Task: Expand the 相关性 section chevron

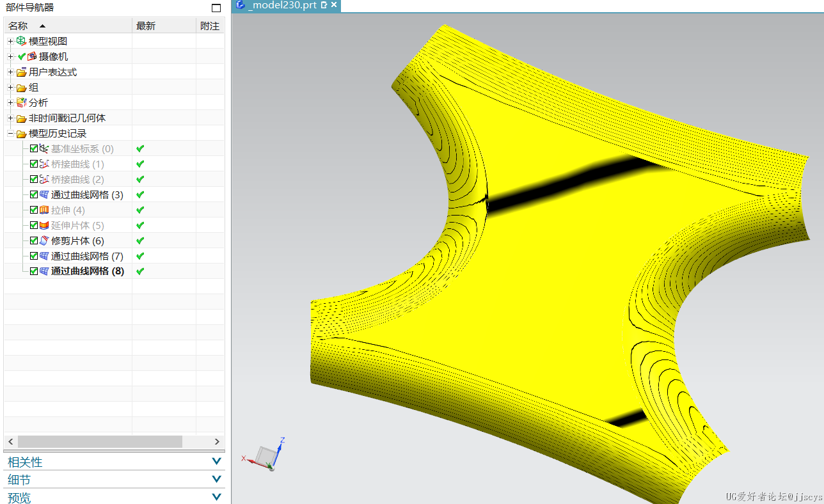Action: point(216,461)
